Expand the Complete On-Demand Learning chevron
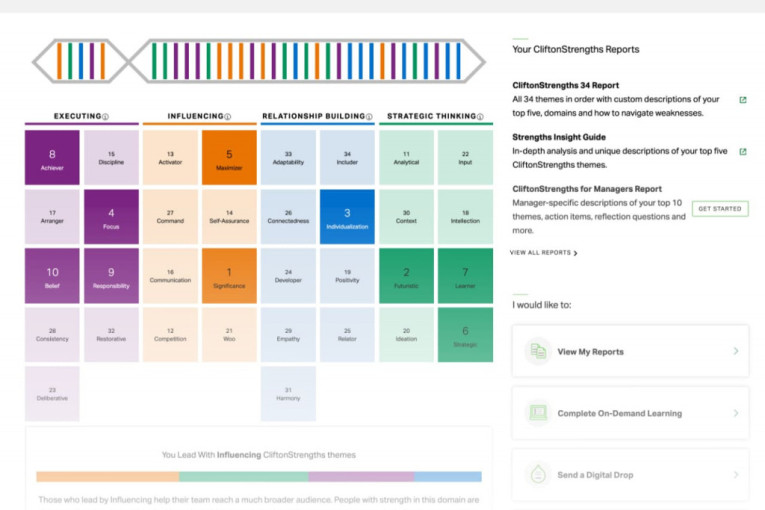The image size is (765, 510). 735,412
